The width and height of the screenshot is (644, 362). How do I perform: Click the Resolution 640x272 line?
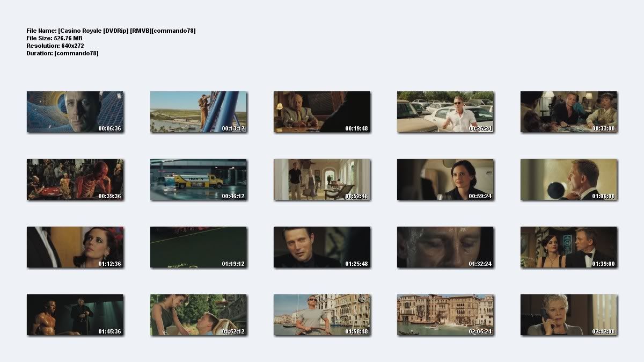pyautogui.click(x=55, y=46)
